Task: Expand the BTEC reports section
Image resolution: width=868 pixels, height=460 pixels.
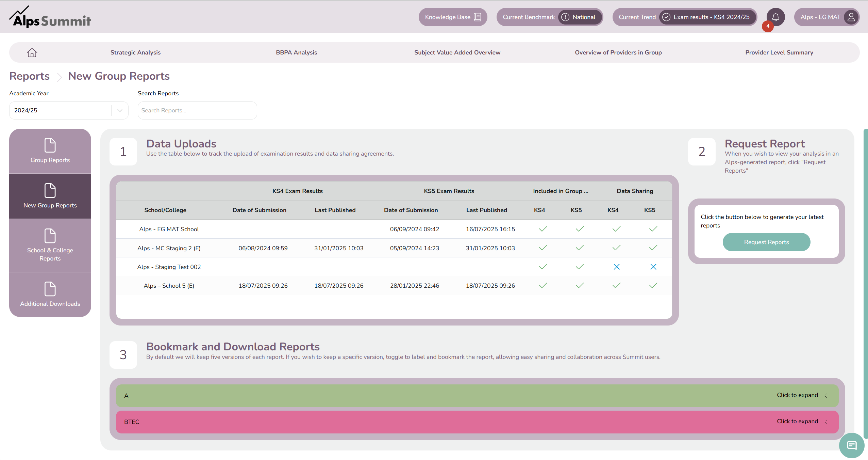Action: tap(477, 422)
